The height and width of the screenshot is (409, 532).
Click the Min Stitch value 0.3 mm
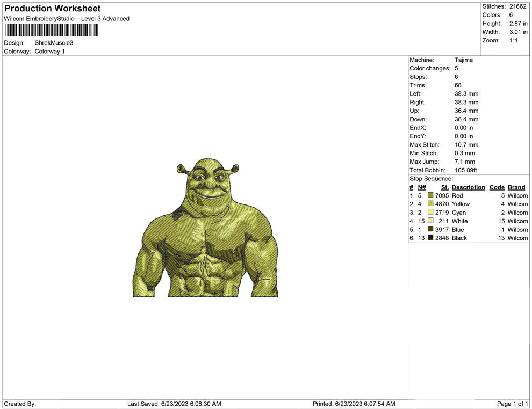point(465,153)
